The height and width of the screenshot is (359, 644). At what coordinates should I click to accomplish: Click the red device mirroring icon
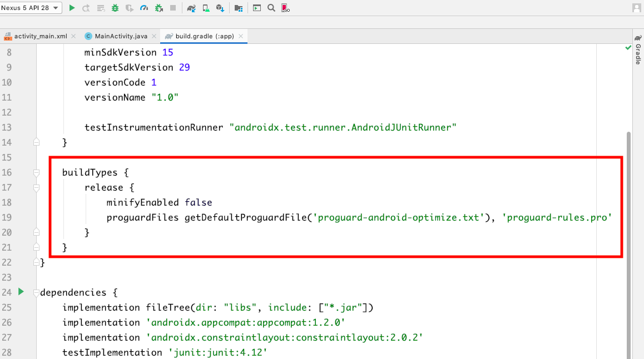coord(285,8)
